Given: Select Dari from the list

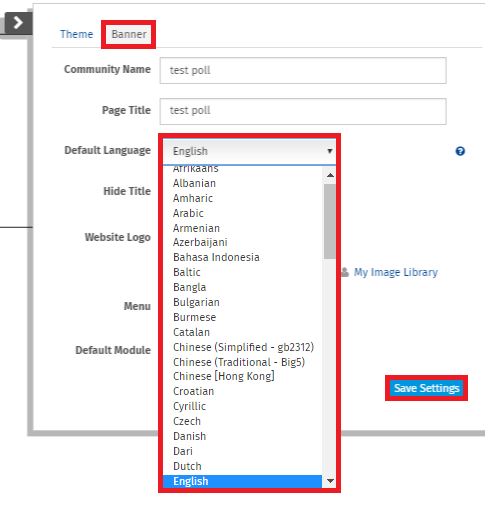Looking at the screenshot, I should (242, 451).
